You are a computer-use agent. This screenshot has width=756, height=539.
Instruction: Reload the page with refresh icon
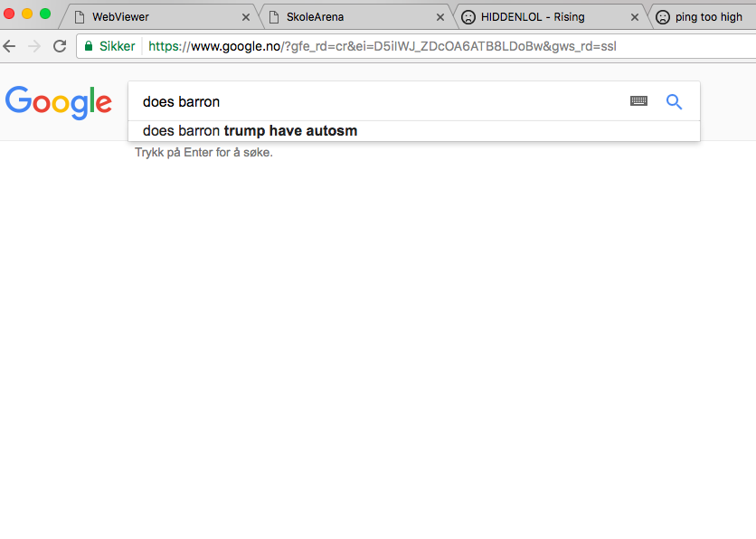click(x=60, y=46)
